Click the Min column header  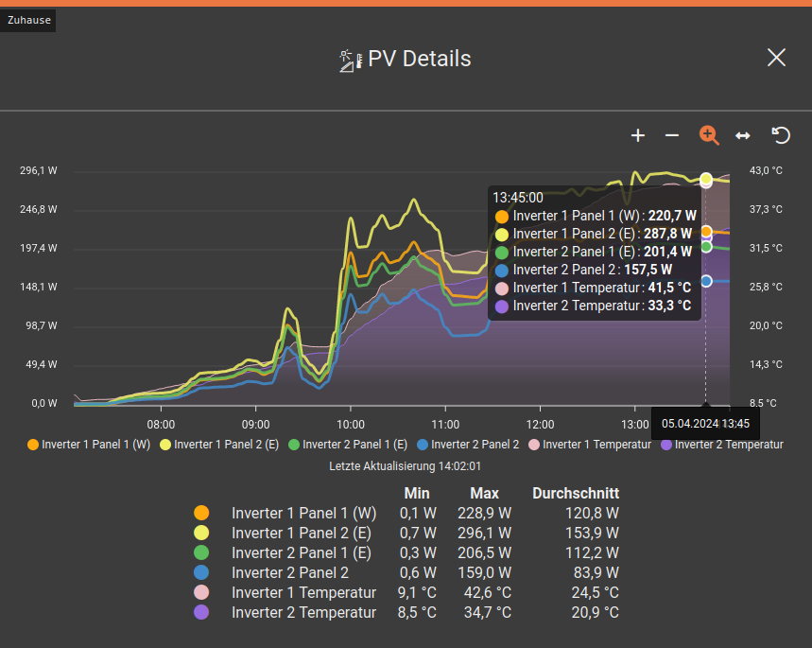coord(417,493)
